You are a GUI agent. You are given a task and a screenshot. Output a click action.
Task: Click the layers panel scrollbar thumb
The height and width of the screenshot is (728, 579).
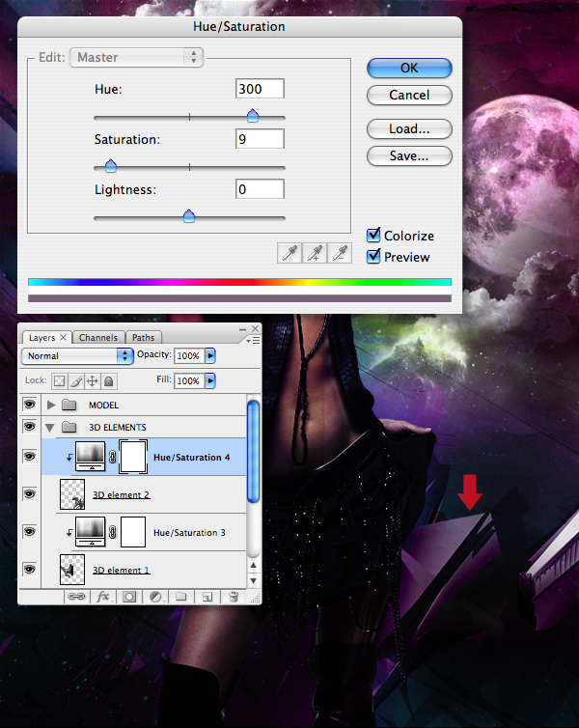[253, 452]
